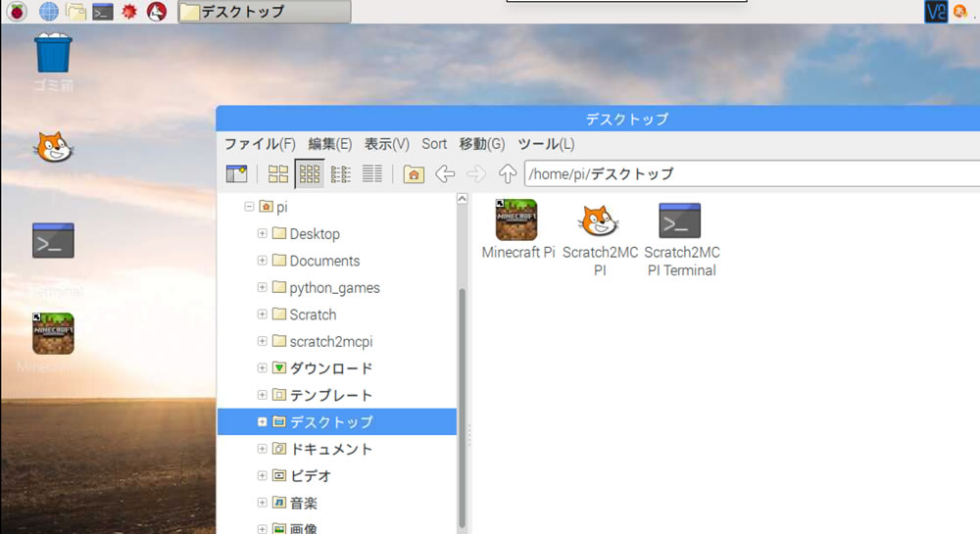Select テンプレート in the tree
The height and width of the screenshot is (534, 980).
[322, 395]
